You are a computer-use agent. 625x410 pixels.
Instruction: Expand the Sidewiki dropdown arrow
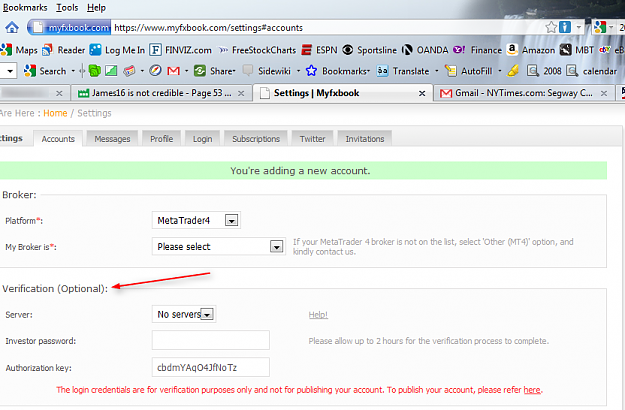pos(298,71)
